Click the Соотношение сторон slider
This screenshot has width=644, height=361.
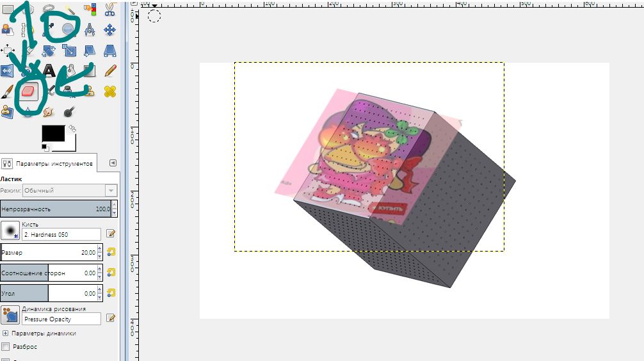[49, 273]
